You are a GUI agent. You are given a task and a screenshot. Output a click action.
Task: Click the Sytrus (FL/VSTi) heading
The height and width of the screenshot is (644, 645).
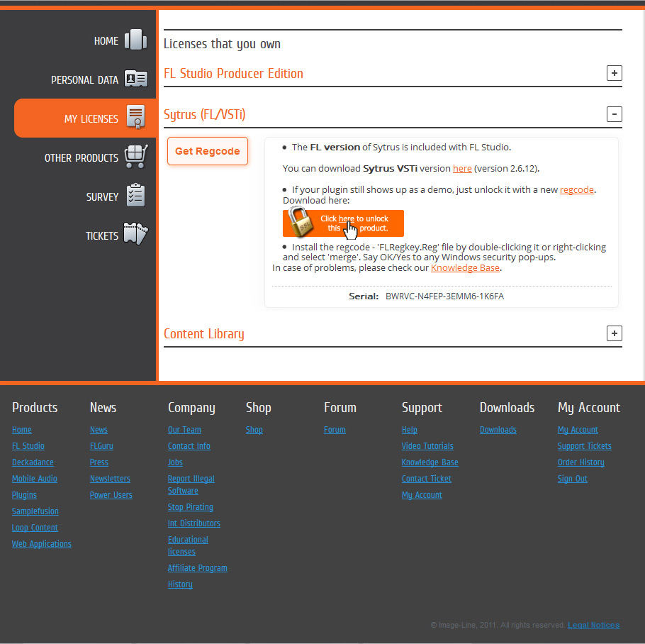(x=204, y=114)
